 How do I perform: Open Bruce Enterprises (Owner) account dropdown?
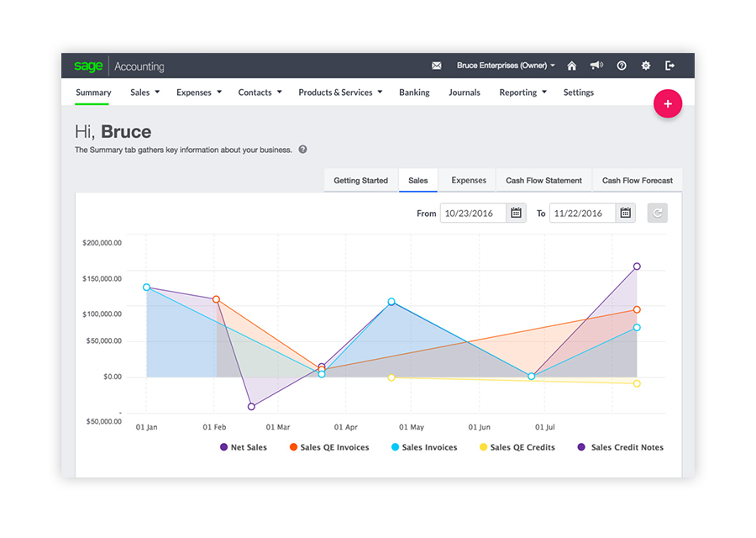click(506, 66)
